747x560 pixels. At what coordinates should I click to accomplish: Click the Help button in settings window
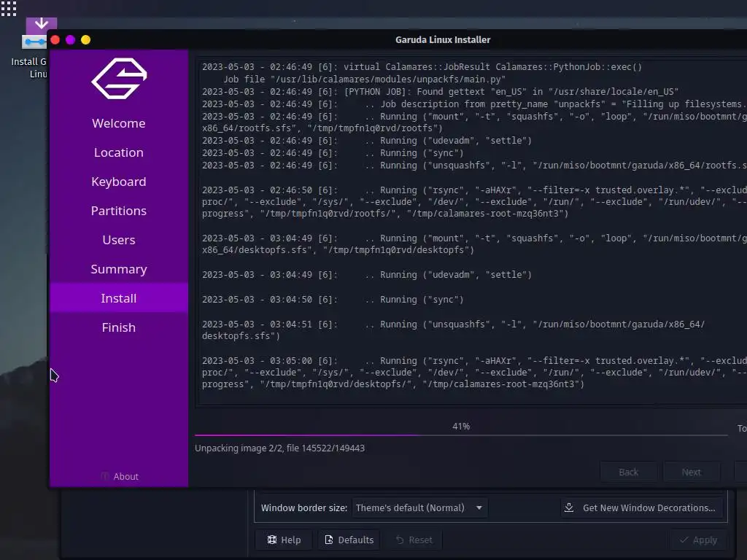(284, 540)
